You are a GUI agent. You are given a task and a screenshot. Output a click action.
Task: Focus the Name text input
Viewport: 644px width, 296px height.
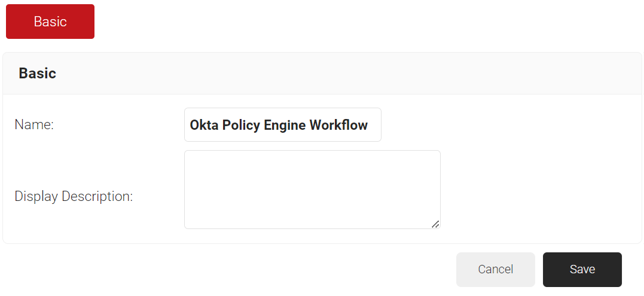tap(282, 125)
